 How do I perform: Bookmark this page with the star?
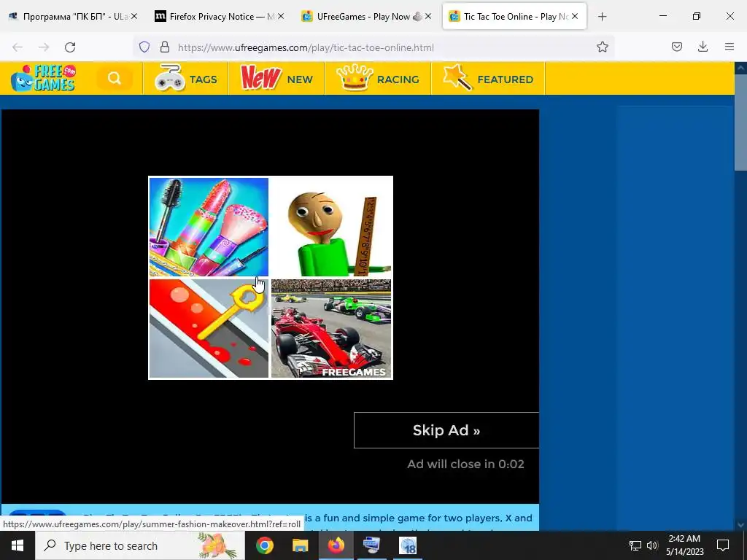[x=602, y=47]
